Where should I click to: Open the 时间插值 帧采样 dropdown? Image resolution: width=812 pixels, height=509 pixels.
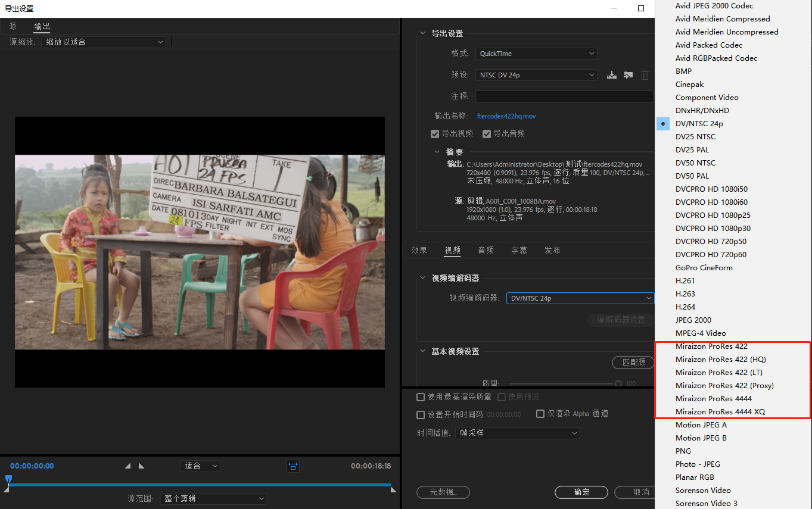click(518, 433)
